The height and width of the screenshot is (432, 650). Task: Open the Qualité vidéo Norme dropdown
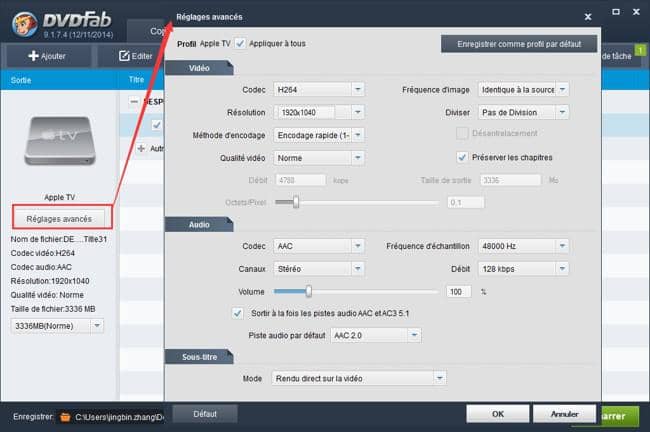358,158
